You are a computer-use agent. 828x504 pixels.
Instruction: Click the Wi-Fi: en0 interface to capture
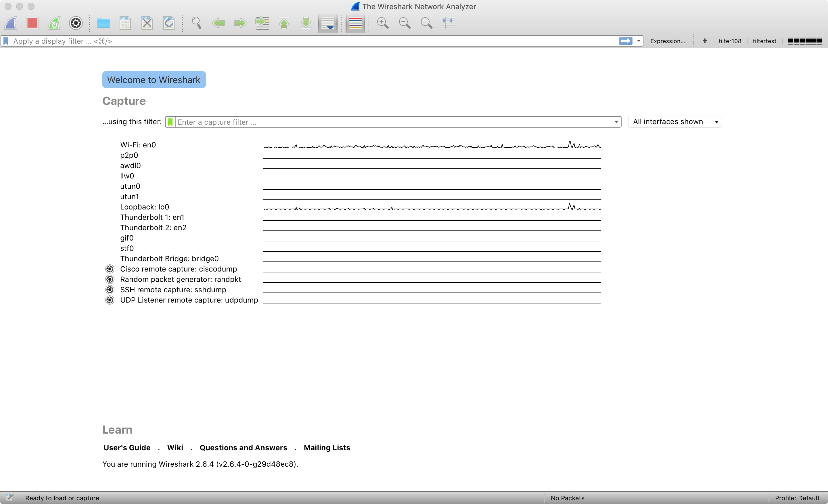point(138,145)
